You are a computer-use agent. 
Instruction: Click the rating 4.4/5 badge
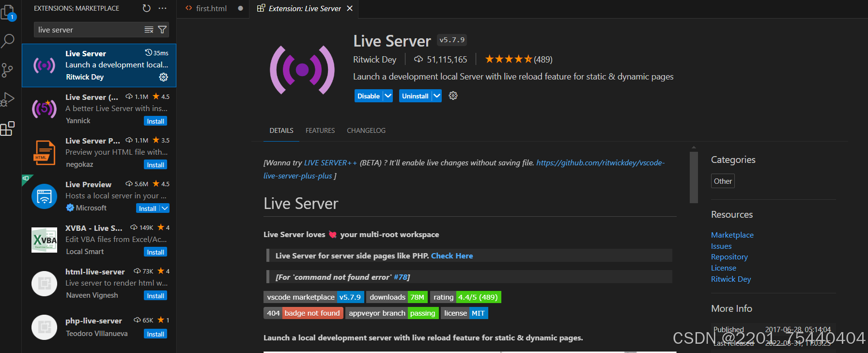coord(465,297)
